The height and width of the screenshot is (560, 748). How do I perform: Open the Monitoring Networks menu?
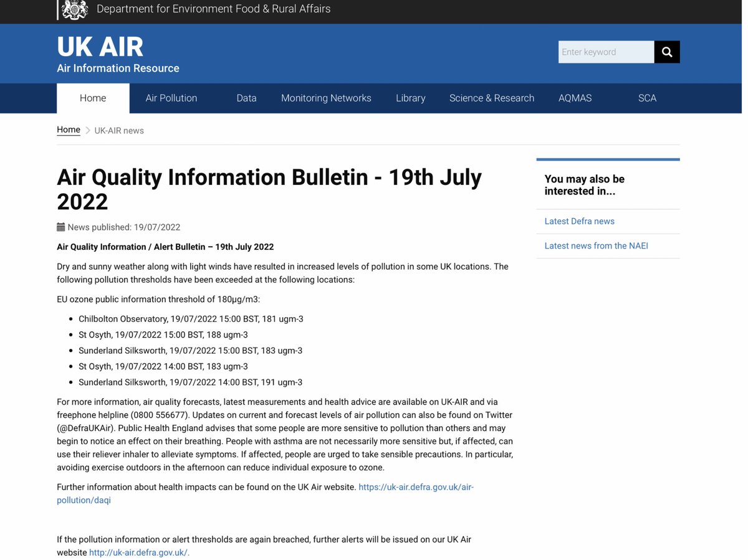tap(326, 98)
